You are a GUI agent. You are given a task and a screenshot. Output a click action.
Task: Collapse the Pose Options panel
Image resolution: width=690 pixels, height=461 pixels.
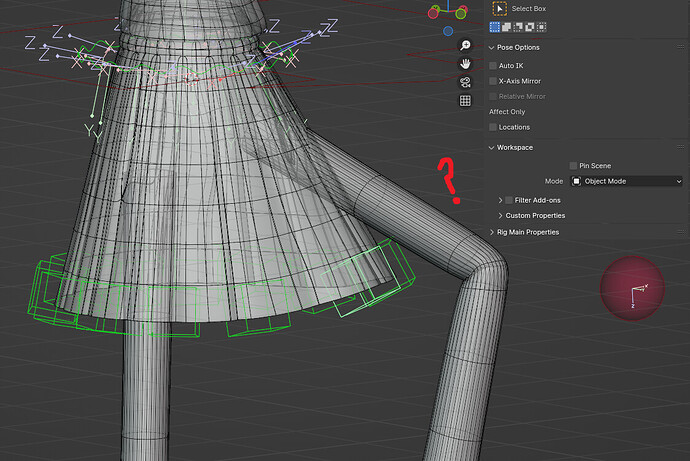[x=492, y=48]
